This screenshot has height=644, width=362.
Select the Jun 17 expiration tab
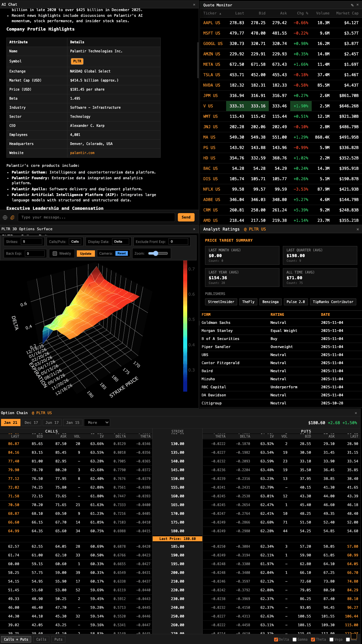pyautogui.click(x=52, y=423)
